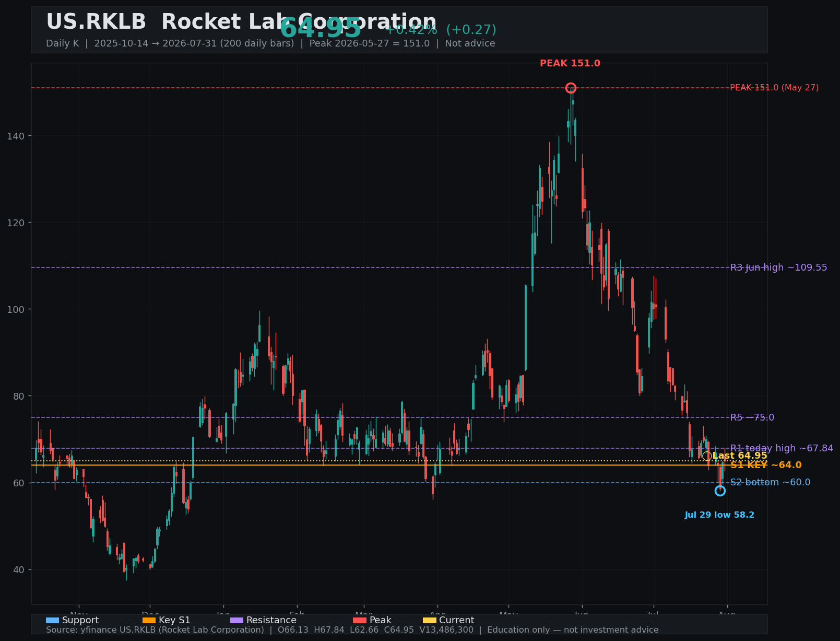The image size is (840, 641).
Task: Click the 'PEAK 151.0 (May 27)' line label
Action: pyautogui.click(x=774, y=88)
